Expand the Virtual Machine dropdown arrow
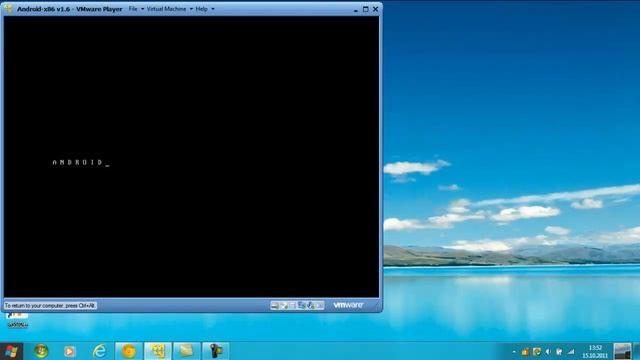640x360 pixels. [x=191, y=9]
